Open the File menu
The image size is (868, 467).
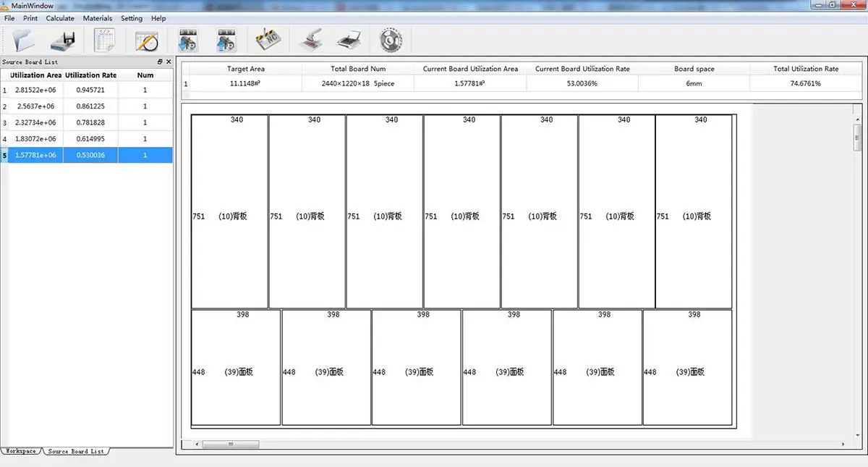click(9, 18)
